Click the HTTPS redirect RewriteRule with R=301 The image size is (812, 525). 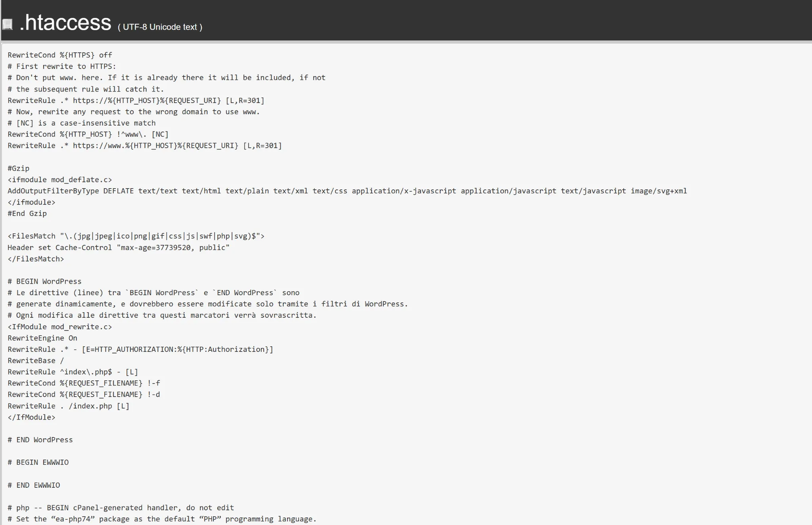tap(137, 100)
